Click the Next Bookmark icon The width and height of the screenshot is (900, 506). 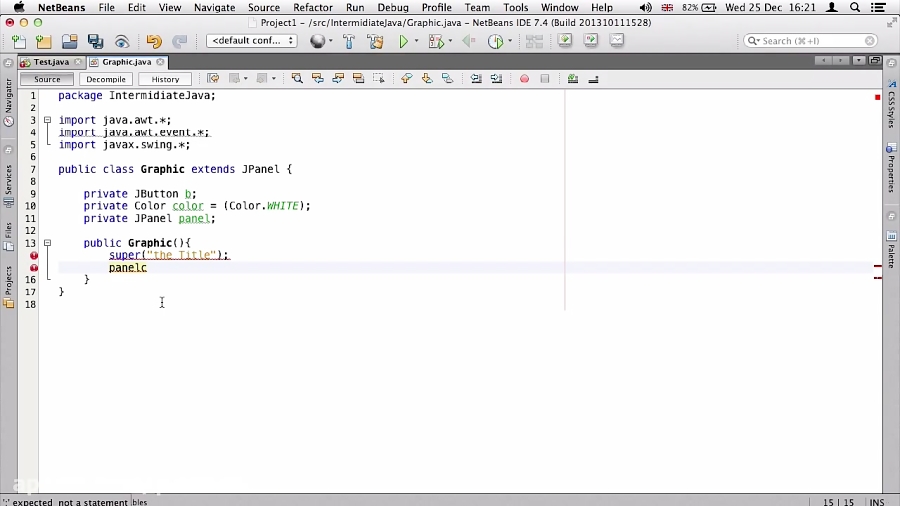coord(427,79)
